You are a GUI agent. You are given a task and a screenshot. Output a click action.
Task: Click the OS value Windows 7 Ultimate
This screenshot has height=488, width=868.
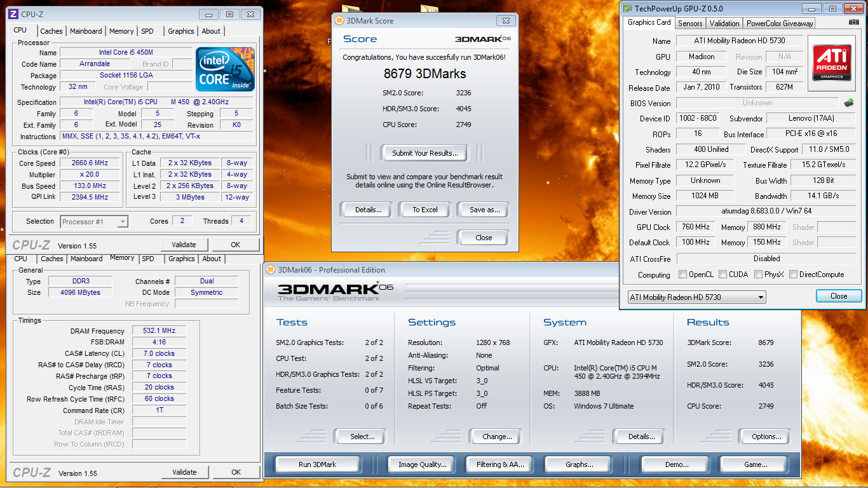(604, 406)
